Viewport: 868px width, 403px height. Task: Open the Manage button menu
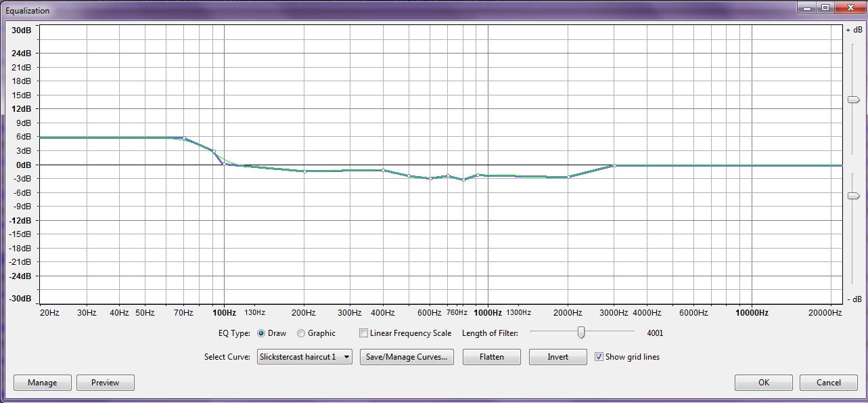pos(42,383)
